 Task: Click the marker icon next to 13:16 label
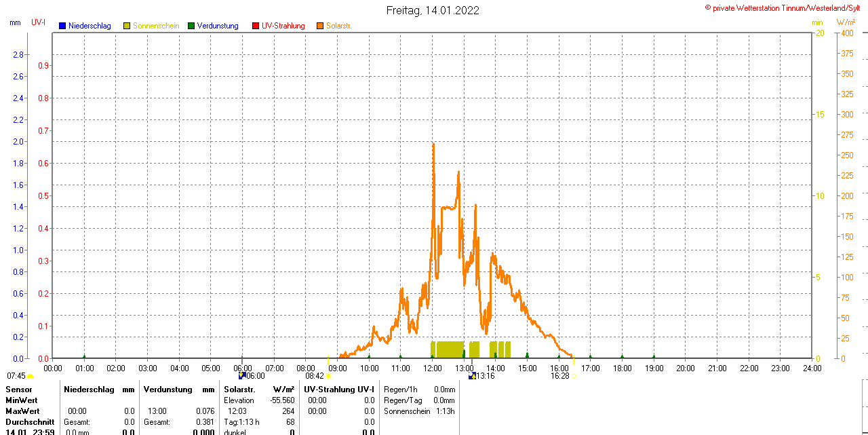pos(472,375)
